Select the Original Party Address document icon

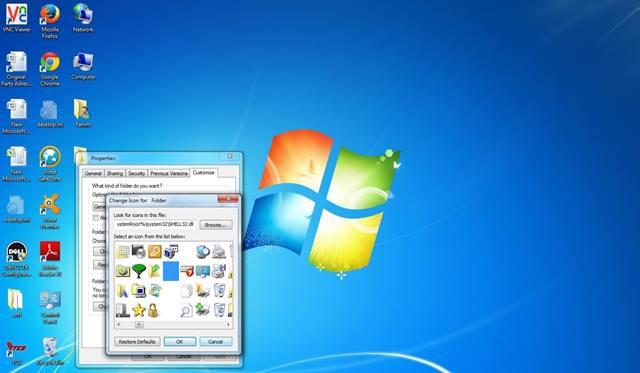pyautogui.click(x=16, y=69)
